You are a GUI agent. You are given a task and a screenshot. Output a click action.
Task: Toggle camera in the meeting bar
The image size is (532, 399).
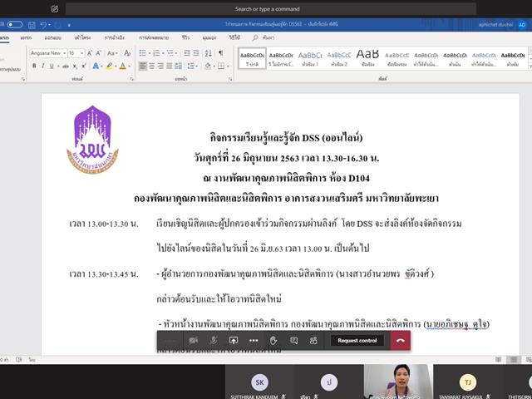[x=194, y=340]
